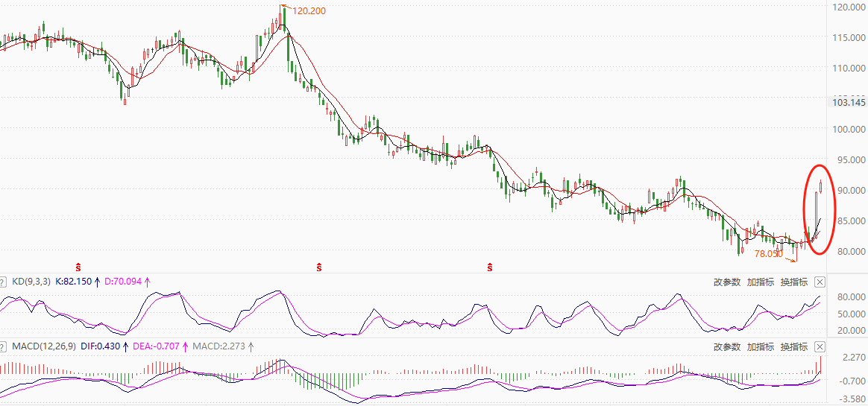Screen dimensions: 868x406
Task: Click the help icon beside KD(9,3,3)
Action: click(x=4, y=282)
